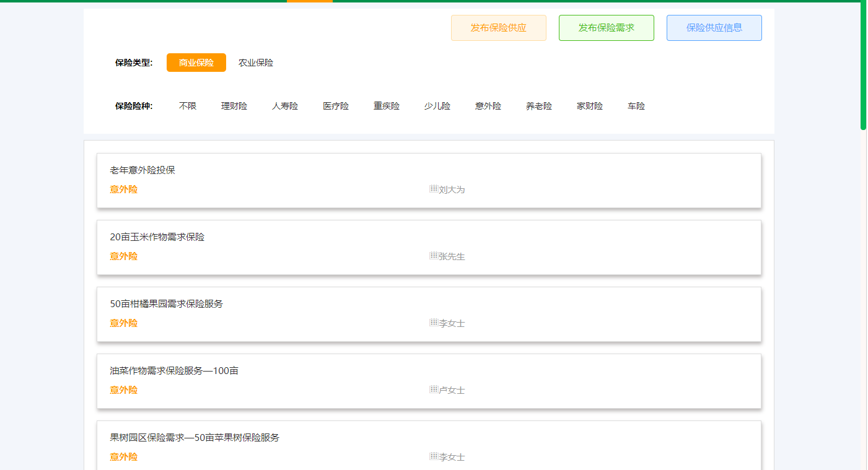This screenshot has width=868, height=470.
Task: Select 医疗险 filter option
Action: pyautogui.click(x=336, y=106)
